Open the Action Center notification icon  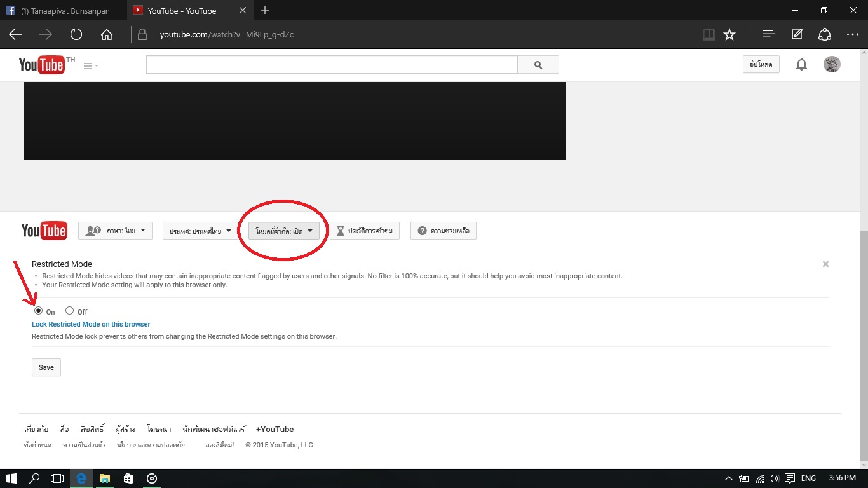tap(790, 478)
